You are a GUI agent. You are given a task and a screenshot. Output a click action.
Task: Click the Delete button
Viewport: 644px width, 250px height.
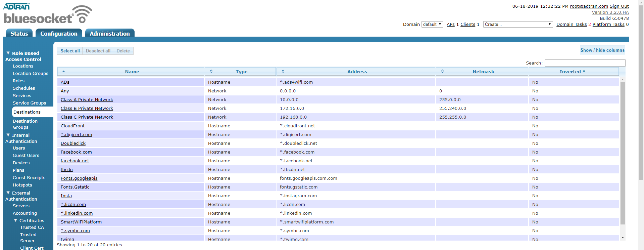click(123, 51)
